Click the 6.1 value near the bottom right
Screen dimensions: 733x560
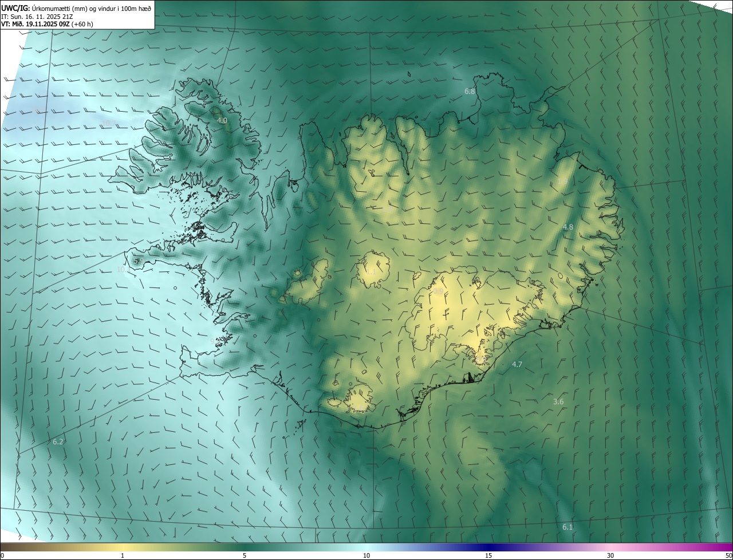[x=568, y=527]
